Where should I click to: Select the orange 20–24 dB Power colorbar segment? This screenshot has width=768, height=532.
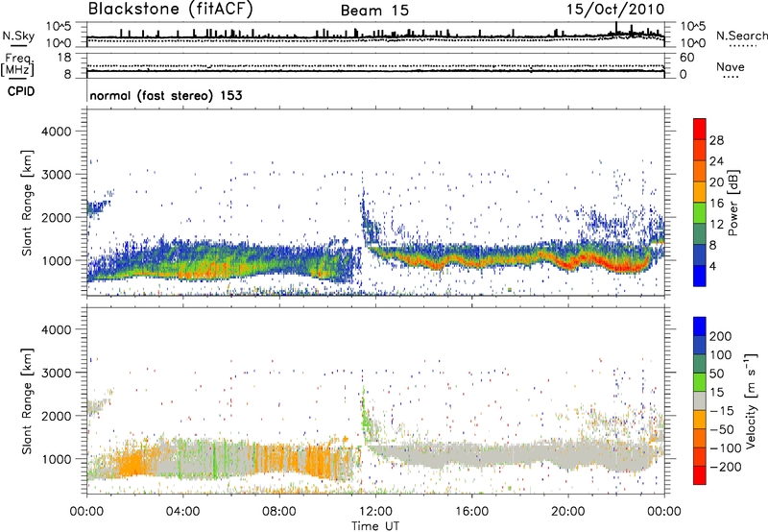(700, 171)
